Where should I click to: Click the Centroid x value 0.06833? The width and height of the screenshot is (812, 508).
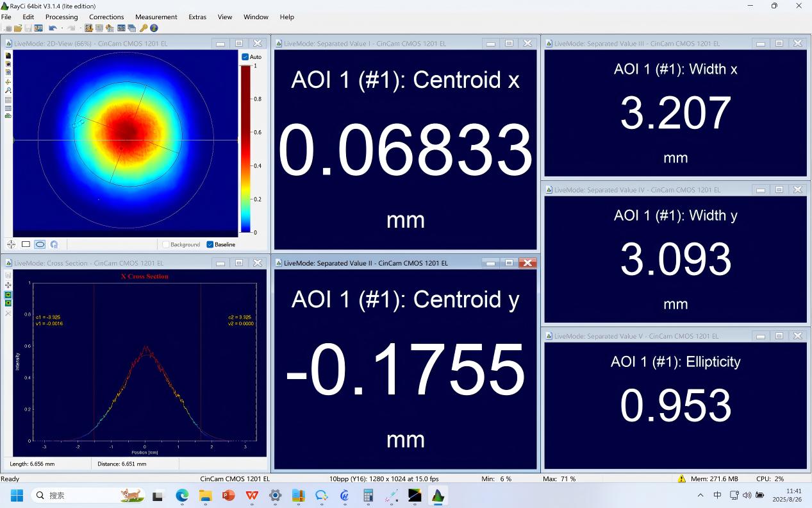[405, 151]
